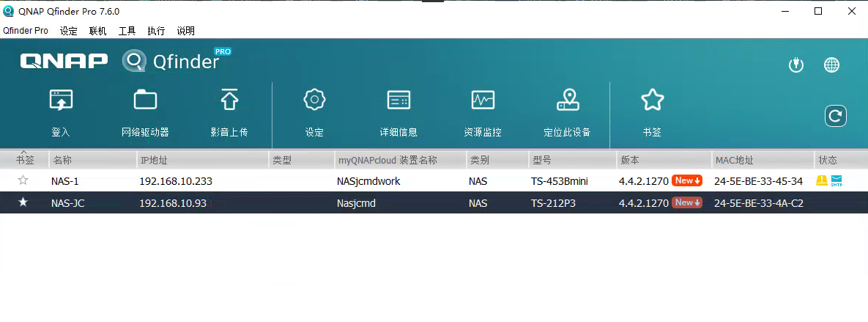Image resolution: width=868 pixels, height=322 pixels.
Task: Open the 工具 menu
Action: (127, 31)
